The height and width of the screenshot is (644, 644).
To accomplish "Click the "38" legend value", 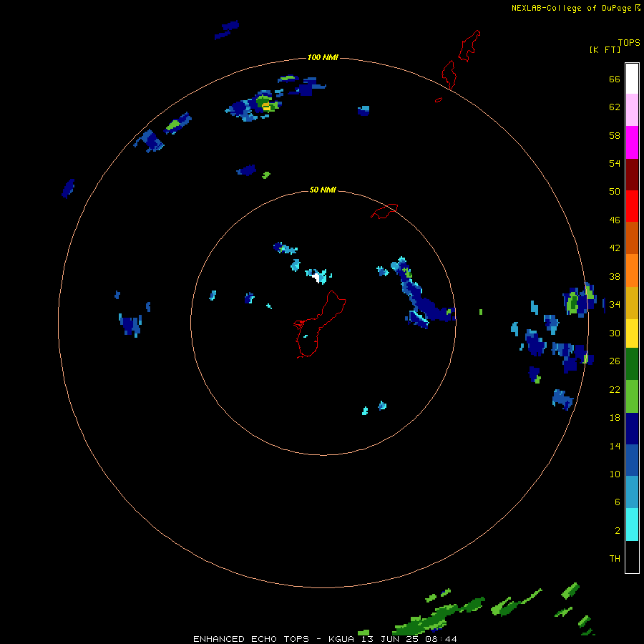I will coord(615,276).
